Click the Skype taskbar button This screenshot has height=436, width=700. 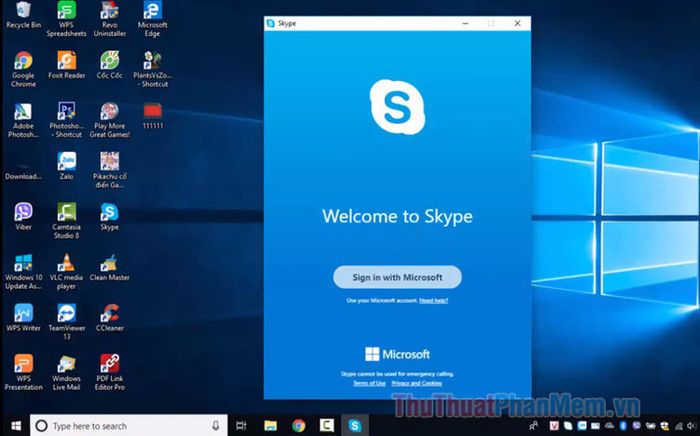(355, 426)
